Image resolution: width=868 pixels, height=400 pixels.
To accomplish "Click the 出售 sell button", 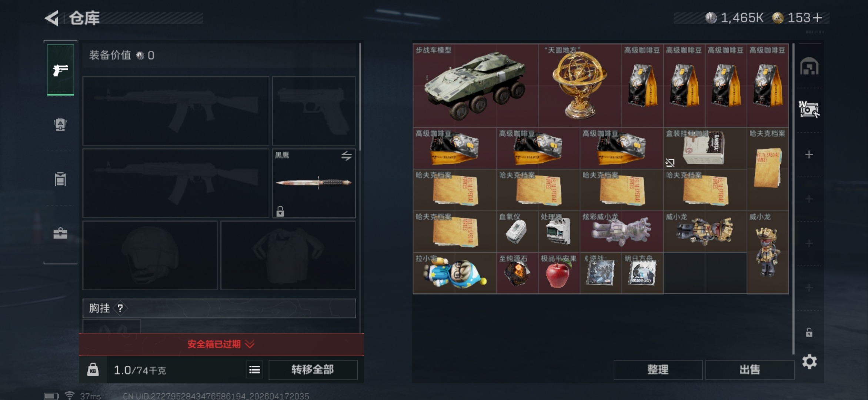I will (750, 370).
